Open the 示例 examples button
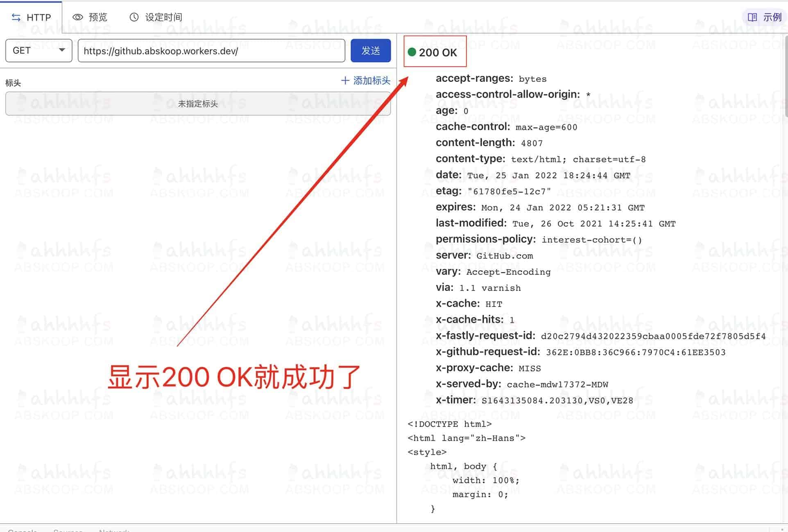Image resolution: width=788 pixels, height=532 pixels. tap(764, 17)
